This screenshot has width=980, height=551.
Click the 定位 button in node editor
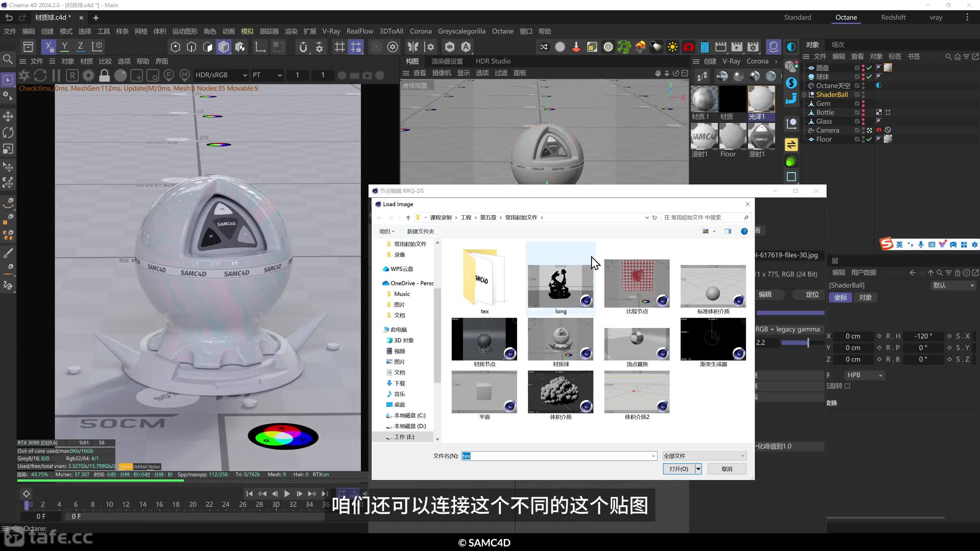click(x=812, y=294)
